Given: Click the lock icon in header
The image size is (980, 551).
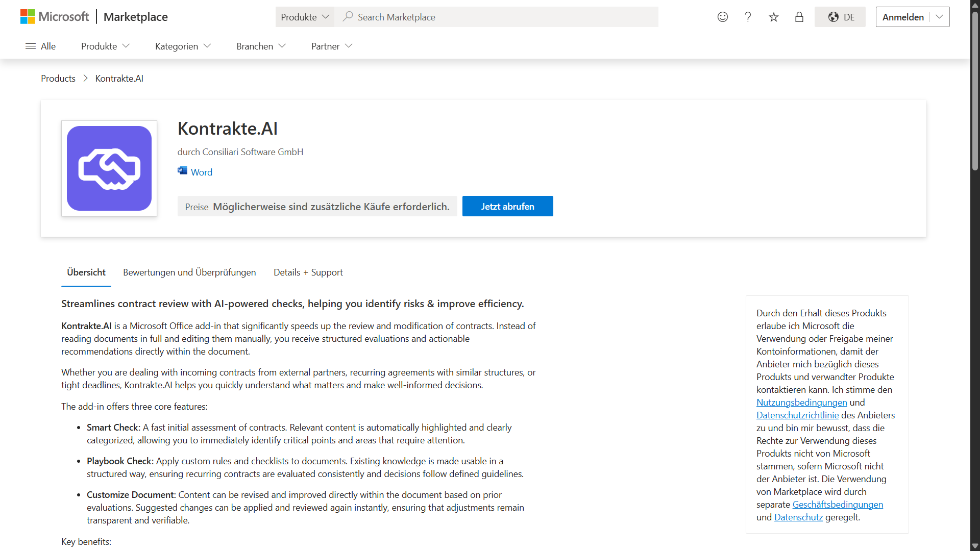Looking at the screenshot, I should pyautogui.click(x=799, y=17).
